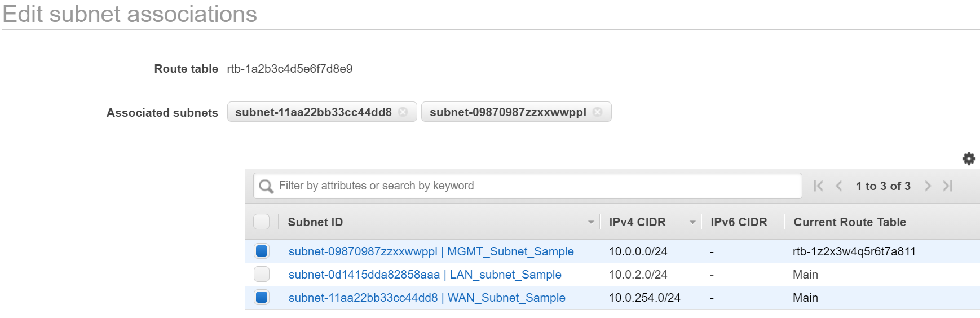Uncheck the WAN_Subnet_Sample row checkbox

click(262, 297)
